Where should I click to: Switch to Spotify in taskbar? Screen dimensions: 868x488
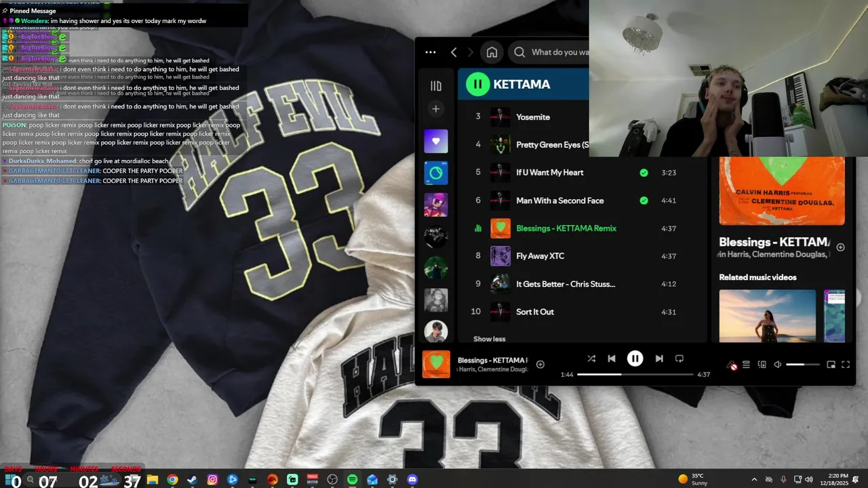353,480
